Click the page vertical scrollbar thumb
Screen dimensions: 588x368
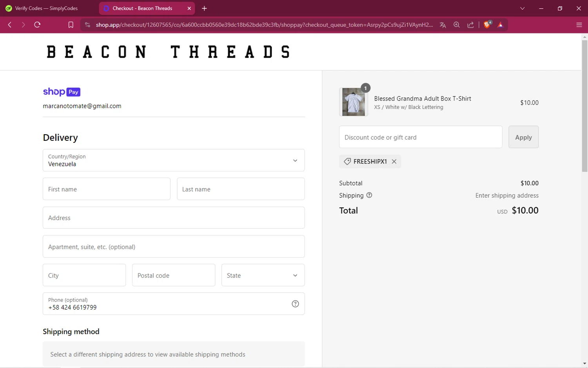click(x=584, y=106)
